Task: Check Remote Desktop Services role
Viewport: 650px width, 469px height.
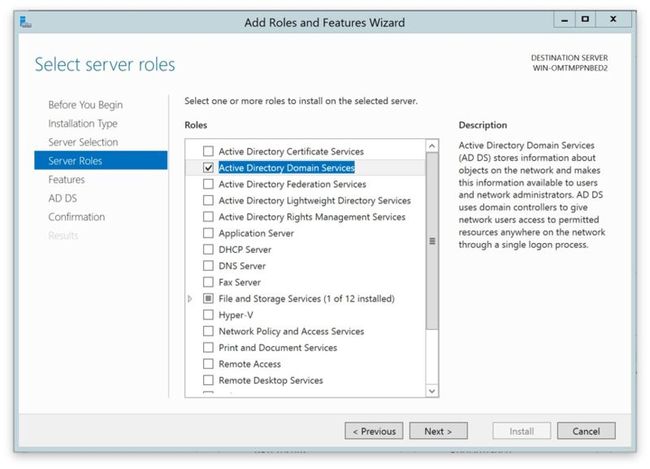Action: coord(208,380)
